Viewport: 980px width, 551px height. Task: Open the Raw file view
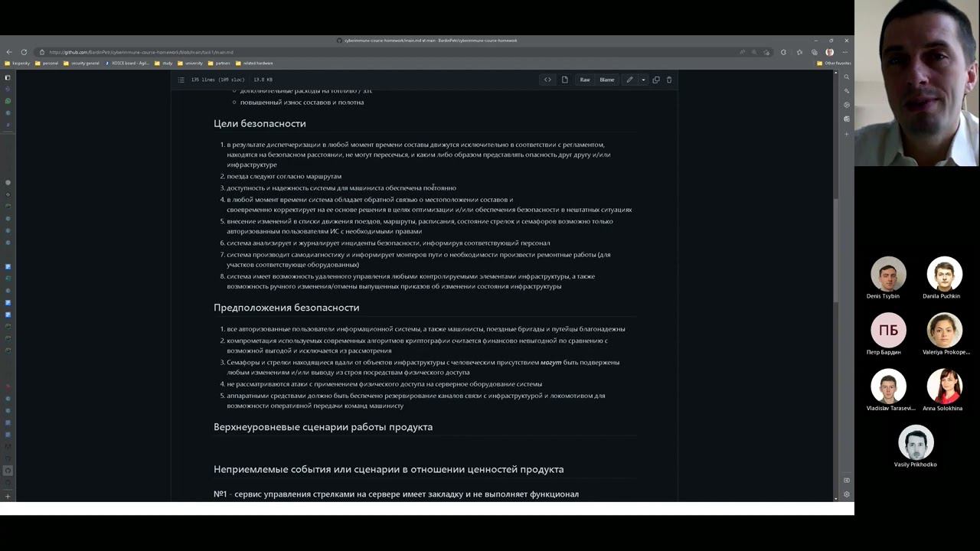coord(585,80)
